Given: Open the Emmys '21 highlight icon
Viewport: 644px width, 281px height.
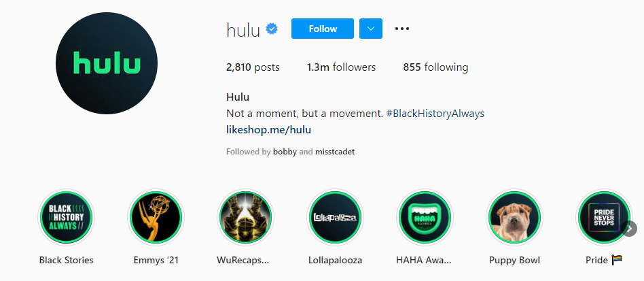Looking at the screenshot, I should click(156, 217).
